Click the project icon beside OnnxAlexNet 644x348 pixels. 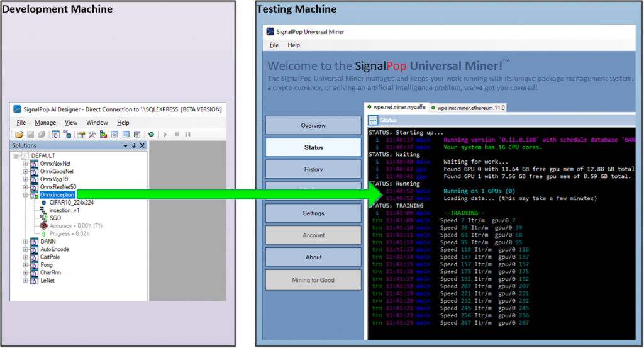coord(35,164)
